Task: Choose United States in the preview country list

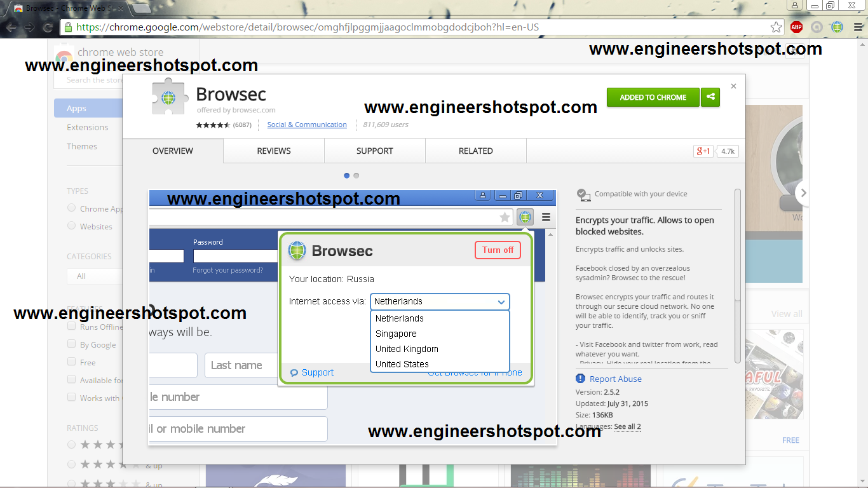Action: pyautogui.click(x=440, y=364)
